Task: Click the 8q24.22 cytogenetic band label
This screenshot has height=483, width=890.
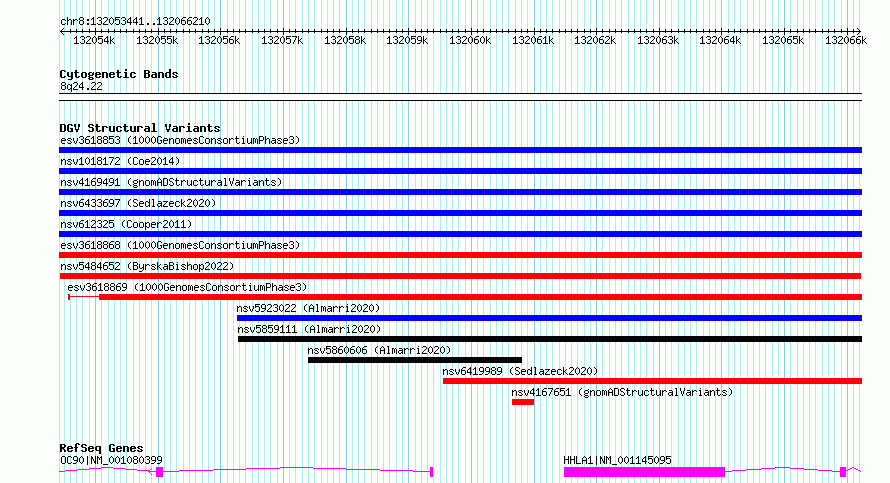Action: tap(81, 86)
